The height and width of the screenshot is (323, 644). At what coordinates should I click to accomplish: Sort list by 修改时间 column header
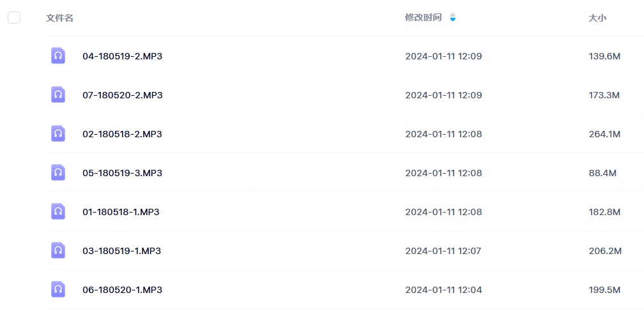point(423,18)
